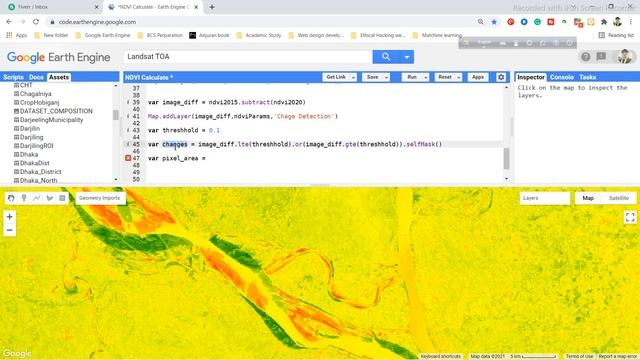
Task: Toggle fullscreen map view
Action: click(x=630, y=217)
